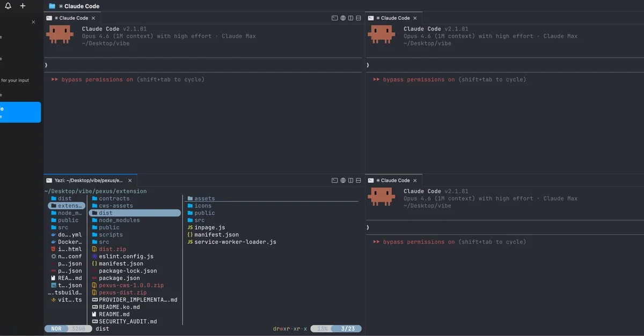Click the globe icon in top-left pane toolbar
Viewport: 644px width, 336px height.
click(x=342, y=18)
